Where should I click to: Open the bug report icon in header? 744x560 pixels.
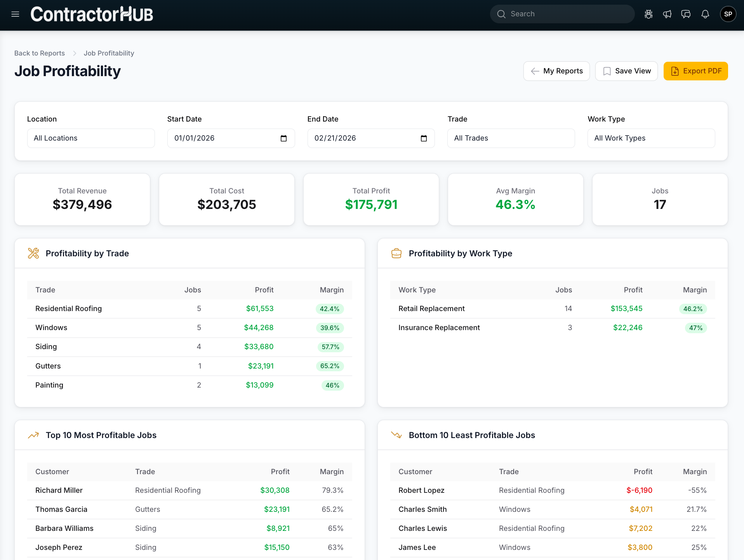point(648,14)
